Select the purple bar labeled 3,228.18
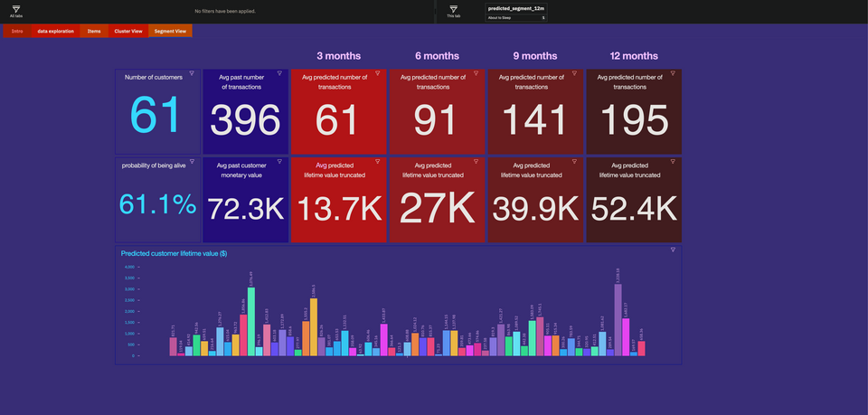The width and height of the screenshot is (868, 415). (618, 320)
